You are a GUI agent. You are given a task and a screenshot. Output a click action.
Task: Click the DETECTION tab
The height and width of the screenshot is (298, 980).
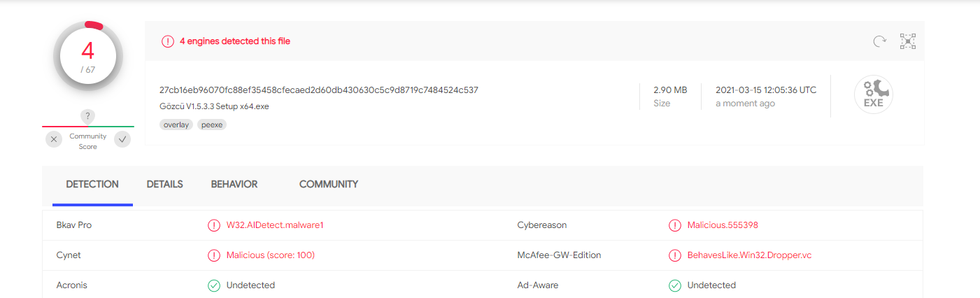pos(92,185)
